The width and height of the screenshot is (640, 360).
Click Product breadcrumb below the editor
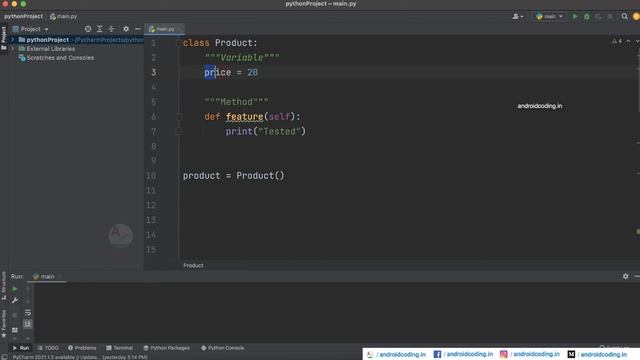point(193,265)
